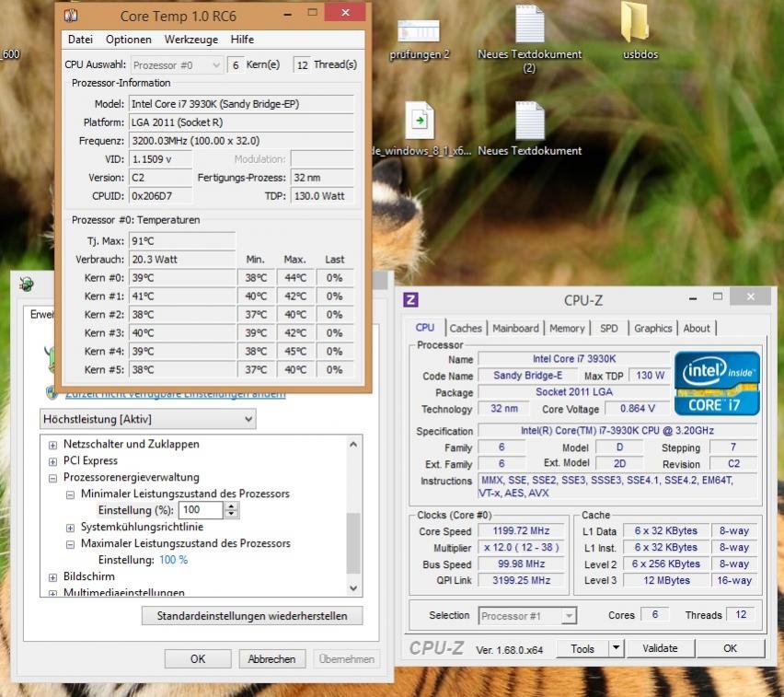Screen dimensions: 784x697
Task: Click the Model field Intel Core i7 3930K
Action: coord(241,104)
